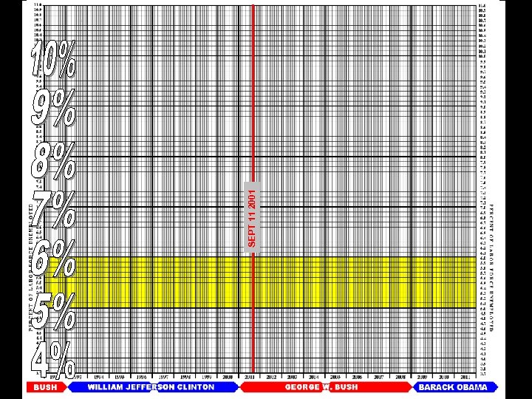This screenshot has width=532, height=399.
Task: Select the SEPT 11 2001 marker label
Action: pyautogui.click(x=252, y=217)
